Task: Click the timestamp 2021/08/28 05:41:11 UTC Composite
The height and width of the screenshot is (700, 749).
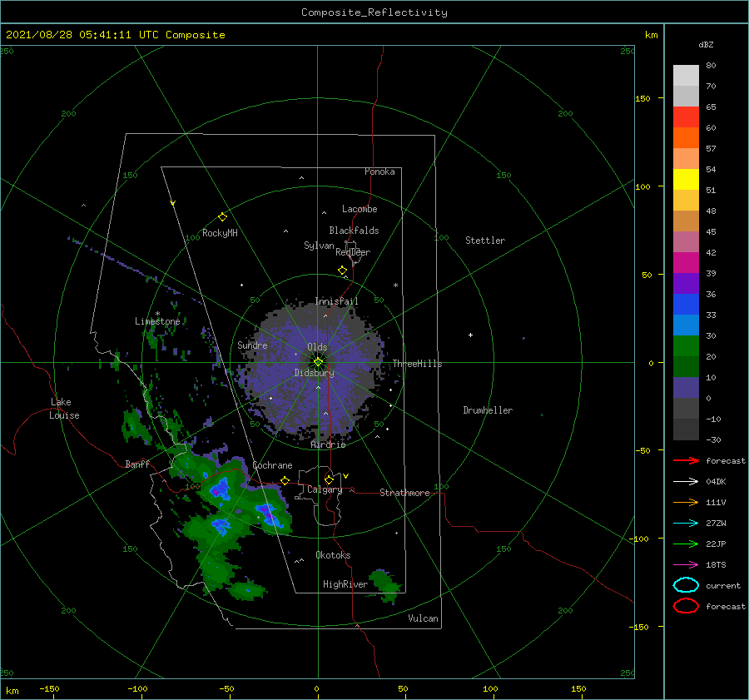Action: [x=116, y=35]
